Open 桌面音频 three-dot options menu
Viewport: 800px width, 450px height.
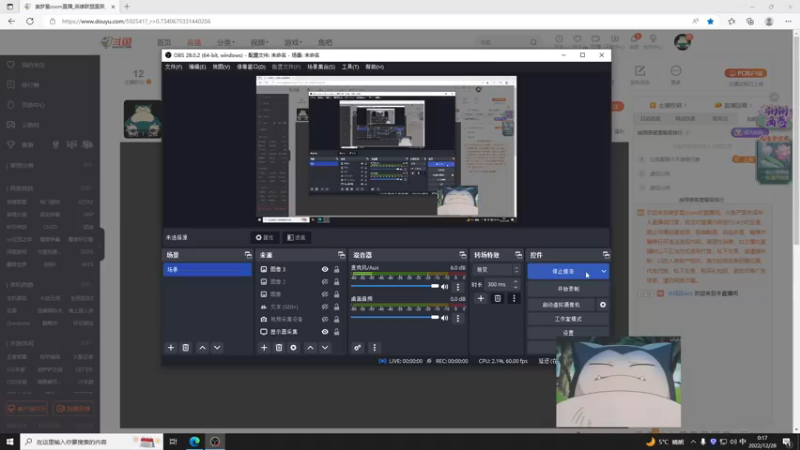click(458, 318)
